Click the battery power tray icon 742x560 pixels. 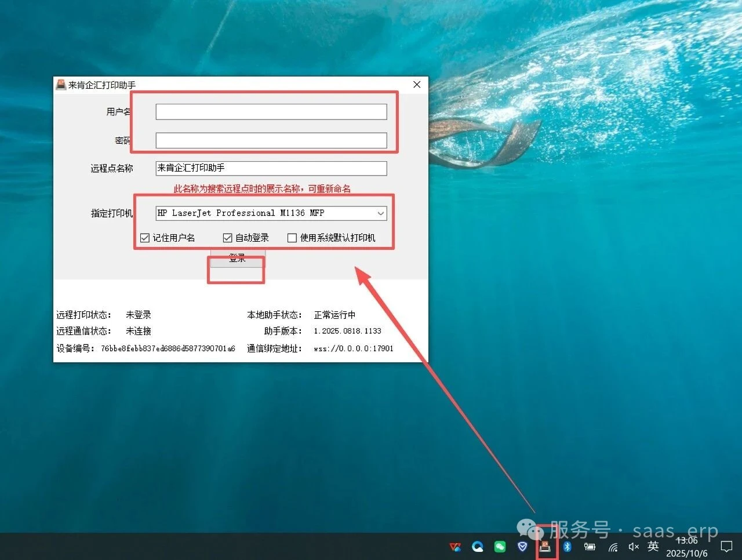pos(590,547)
